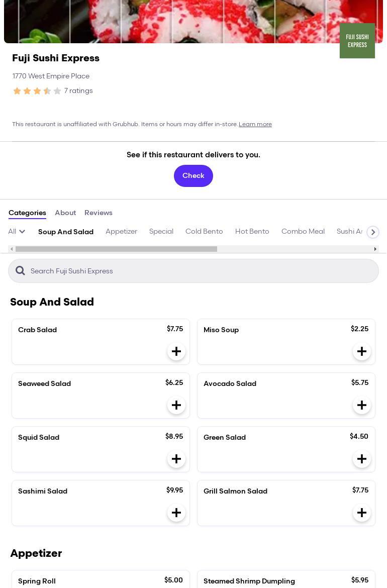Screen dimensions: 387x588
Task: Open the Reviews tab
Action: click(x=99, y=213)
